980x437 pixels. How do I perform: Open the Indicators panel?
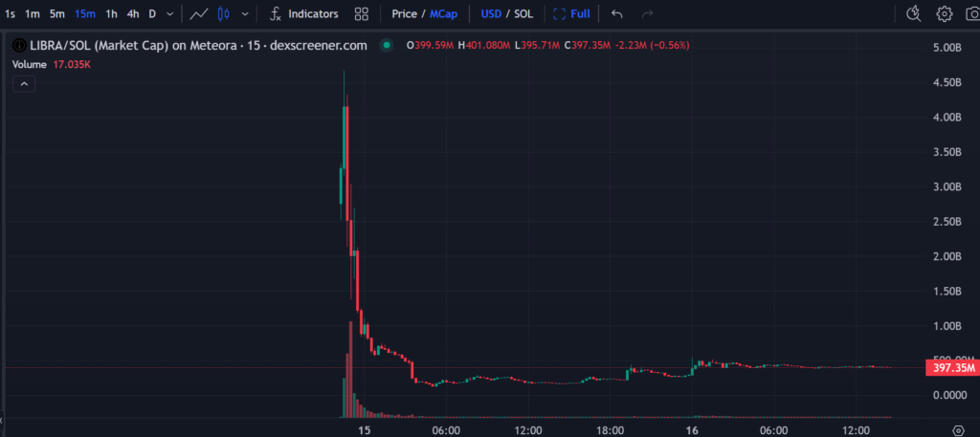[x=304, y=14]
